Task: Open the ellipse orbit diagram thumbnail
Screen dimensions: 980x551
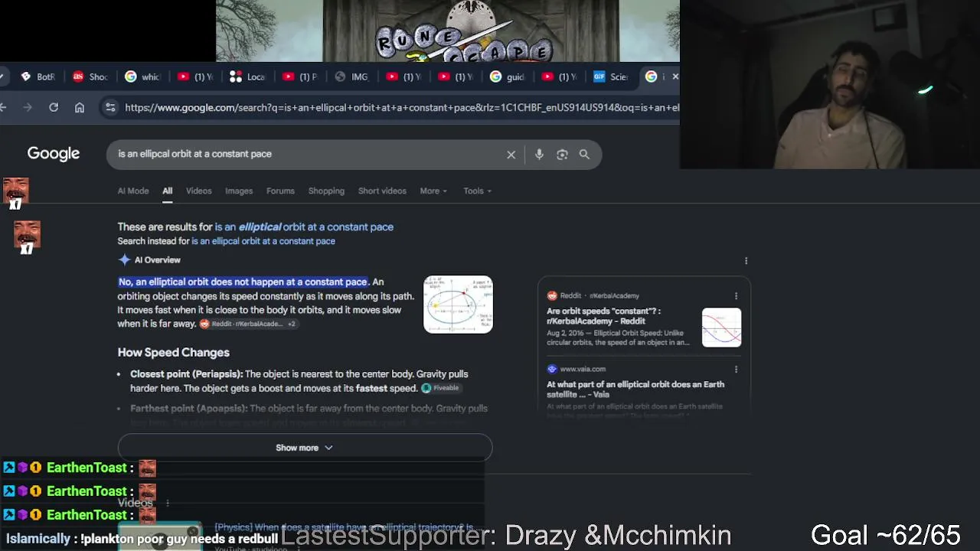Action: (x=458, y=305)
